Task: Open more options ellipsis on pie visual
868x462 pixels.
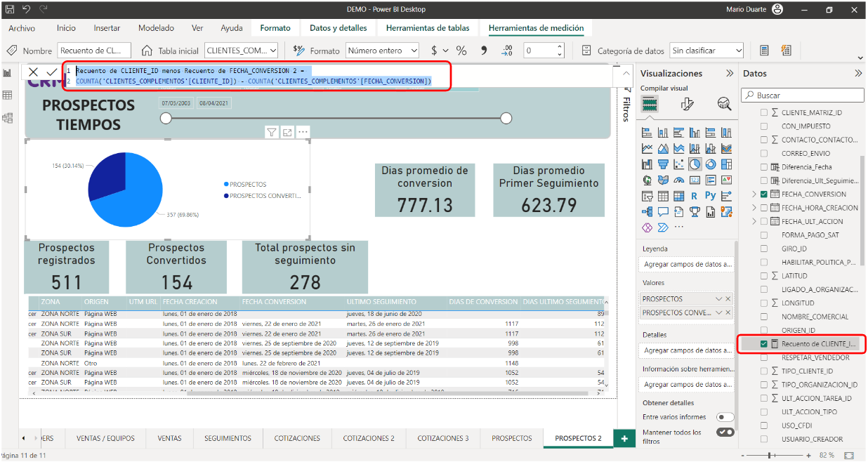Action: pyautogui.click(x=303, y=132)
